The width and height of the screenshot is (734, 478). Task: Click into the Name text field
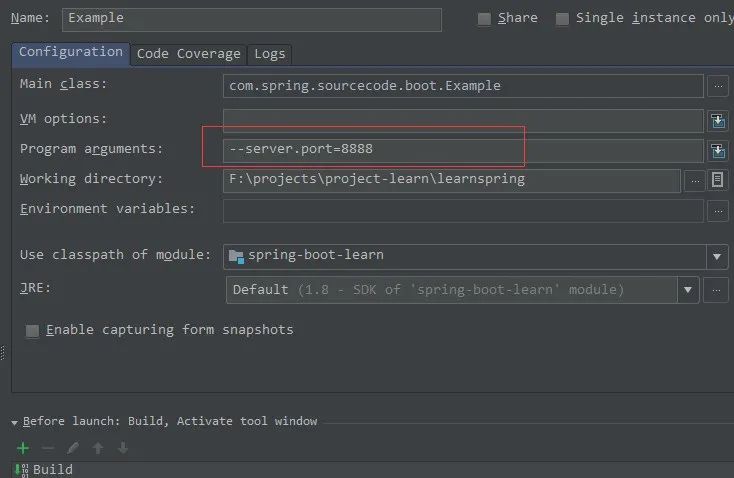[251, 19]
